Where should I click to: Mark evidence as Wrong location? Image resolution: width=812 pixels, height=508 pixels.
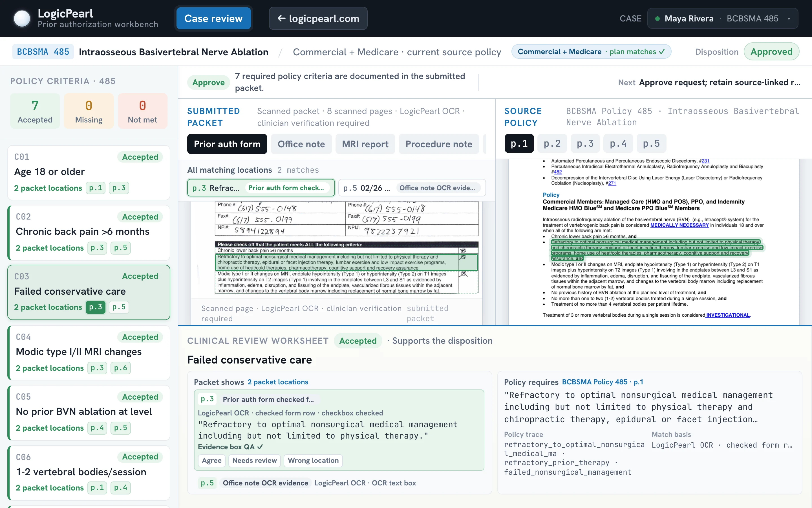pyautogui.click(x=313, y=460)
